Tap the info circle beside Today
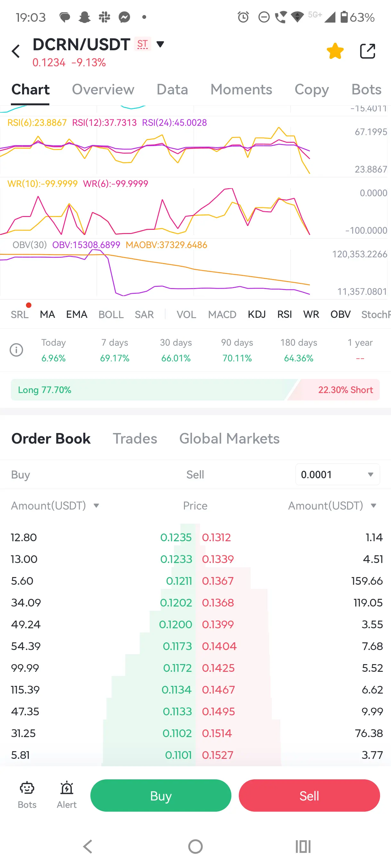The image size is (391, 868). click(16, 350)
